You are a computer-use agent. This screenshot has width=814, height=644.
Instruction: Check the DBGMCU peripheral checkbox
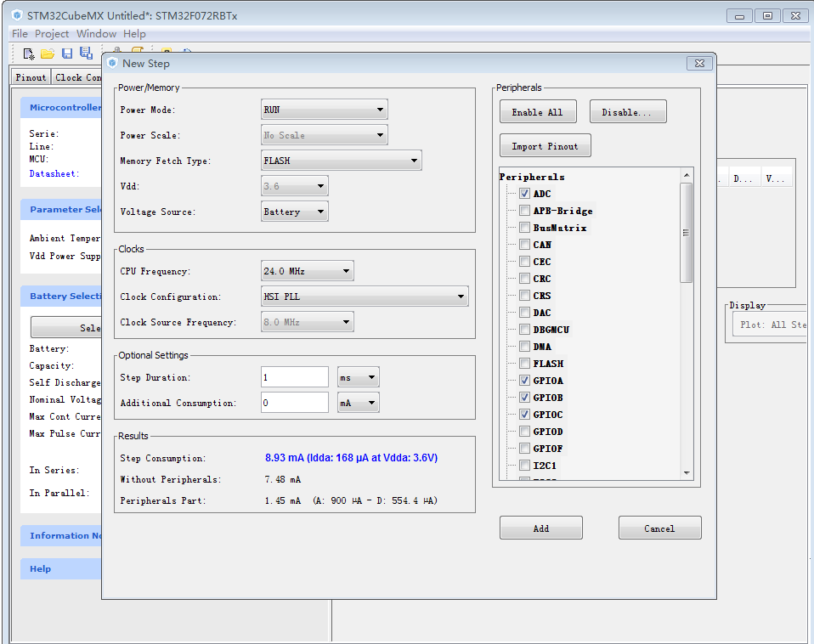point(524,330)
